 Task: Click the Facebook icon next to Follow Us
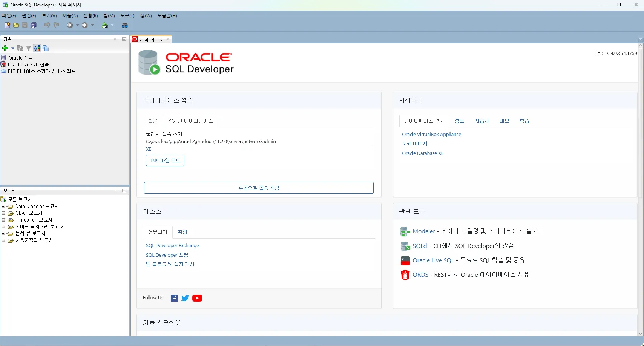(x=174, y=298)
